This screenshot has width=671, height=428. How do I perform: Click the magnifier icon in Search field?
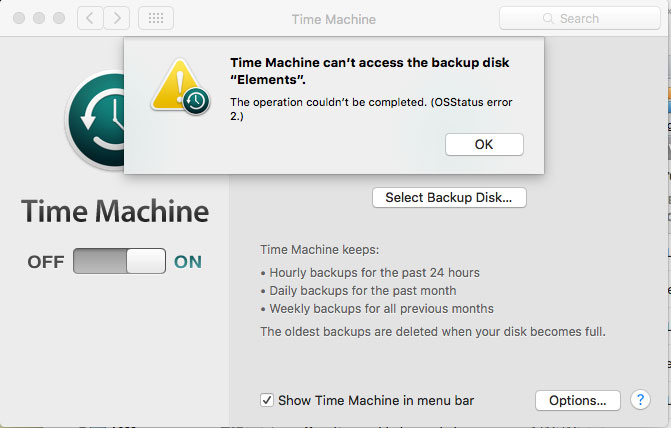coord(548,18)
